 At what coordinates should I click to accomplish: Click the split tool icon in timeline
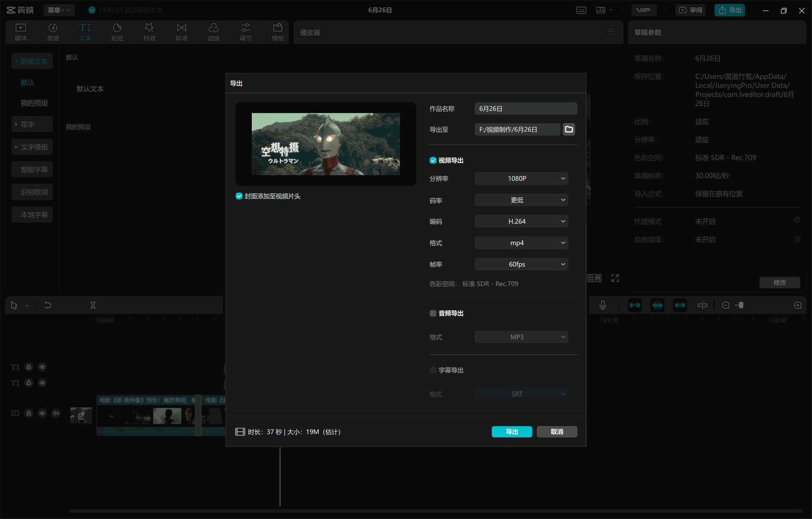coord(93,305)
